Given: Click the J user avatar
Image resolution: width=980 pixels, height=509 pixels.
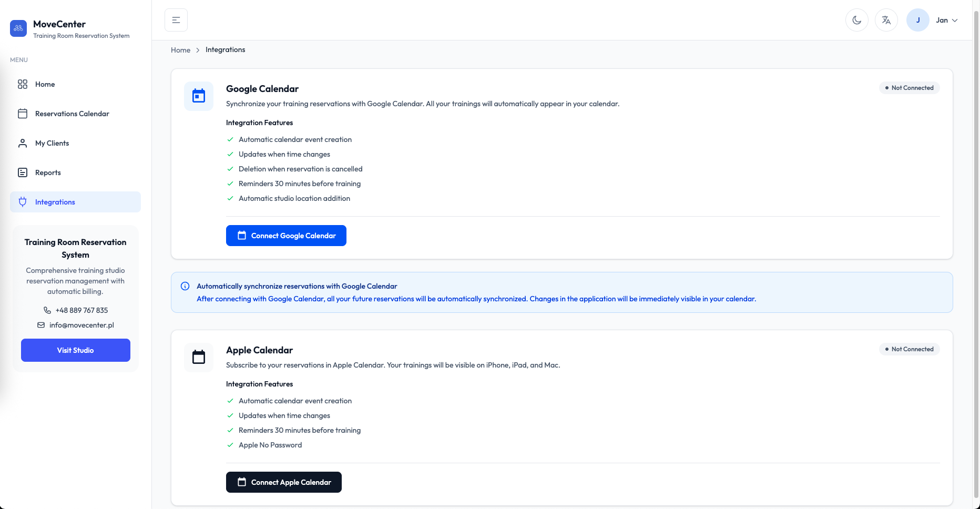Looking at the screenshot, I should 918,20.
